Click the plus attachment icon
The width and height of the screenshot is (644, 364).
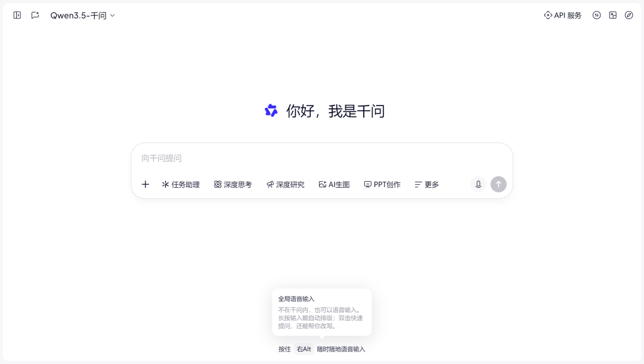(x=145, y=184)
